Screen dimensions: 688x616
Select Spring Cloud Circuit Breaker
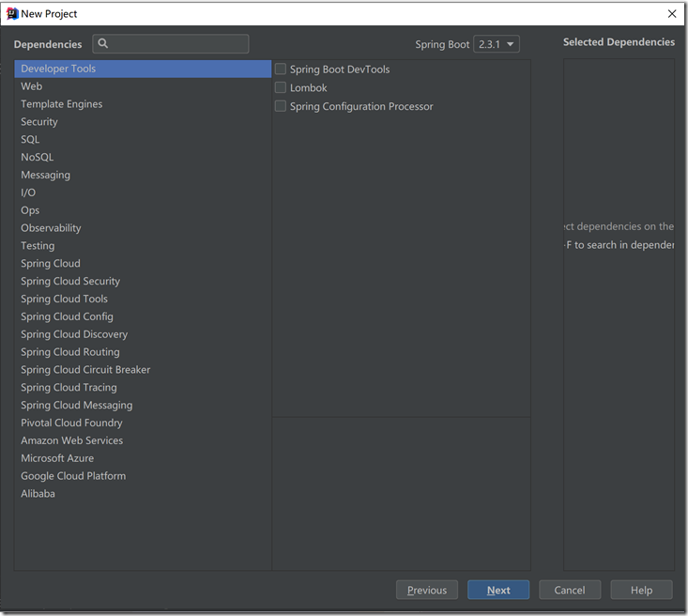[x=143, y=370]
